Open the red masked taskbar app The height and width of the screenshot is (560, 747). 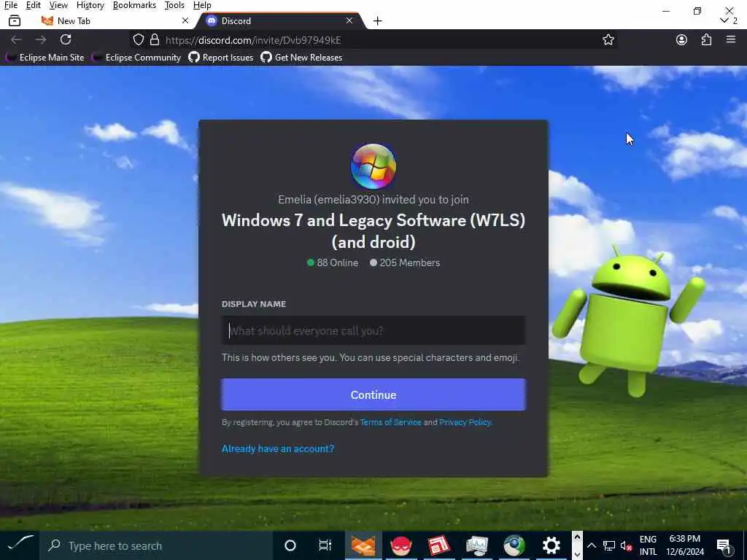tap(401, 545)
